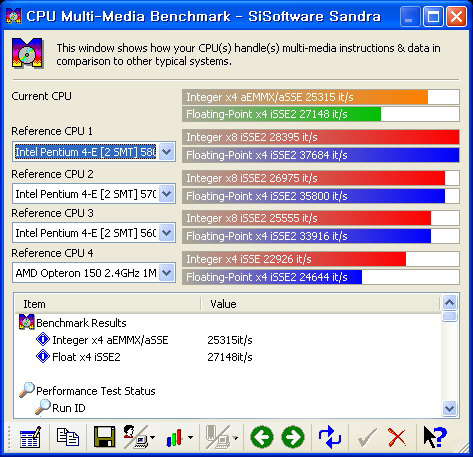Image resolution: width=473 pixels, height=457 pixels.
Task: Click the title bar application icon
Action: click(14, 16)
